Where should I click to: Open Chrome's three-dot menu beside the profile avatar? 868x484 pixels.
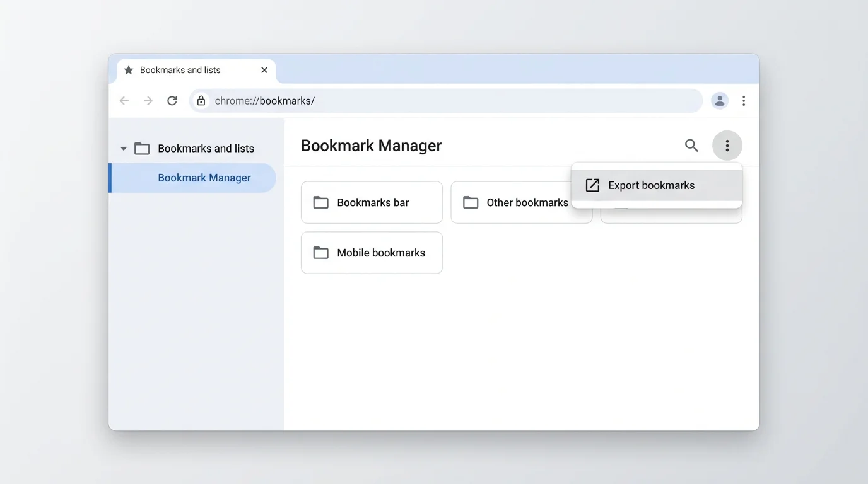coord(744,101)
